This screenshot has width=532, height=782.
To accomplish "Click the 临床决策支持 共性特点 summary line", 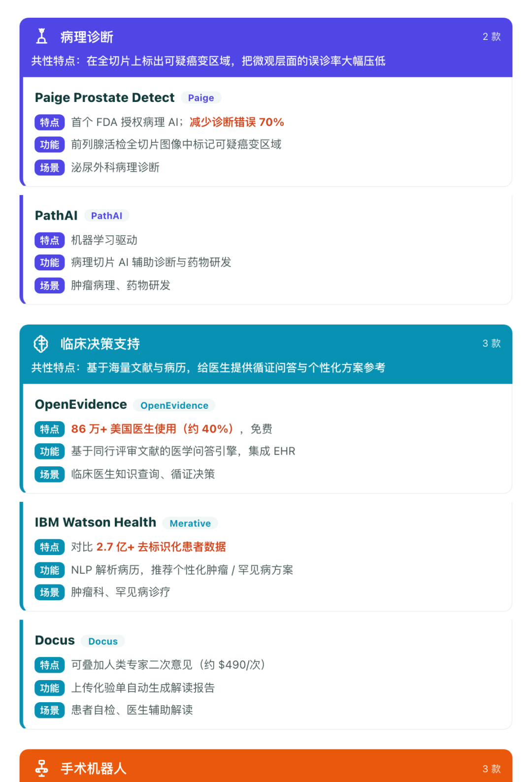I will [208, 368].
